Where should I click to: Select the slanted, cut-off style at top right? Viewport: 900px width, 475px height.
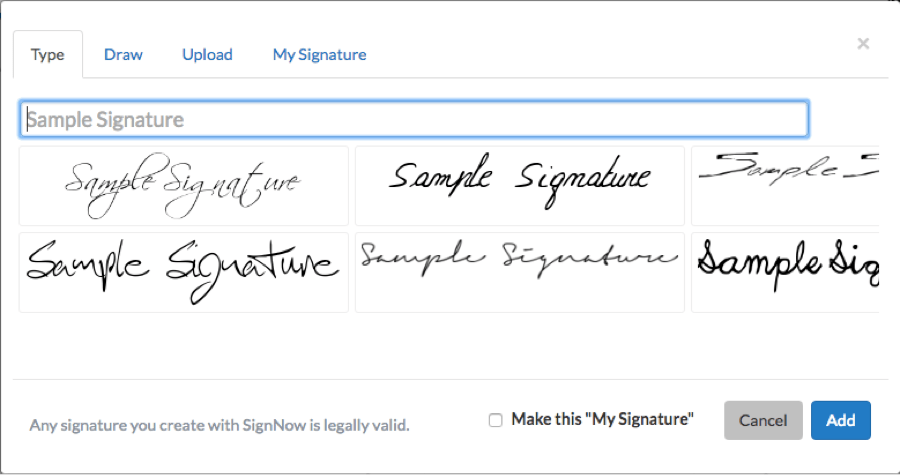click(x=785, y=185)
